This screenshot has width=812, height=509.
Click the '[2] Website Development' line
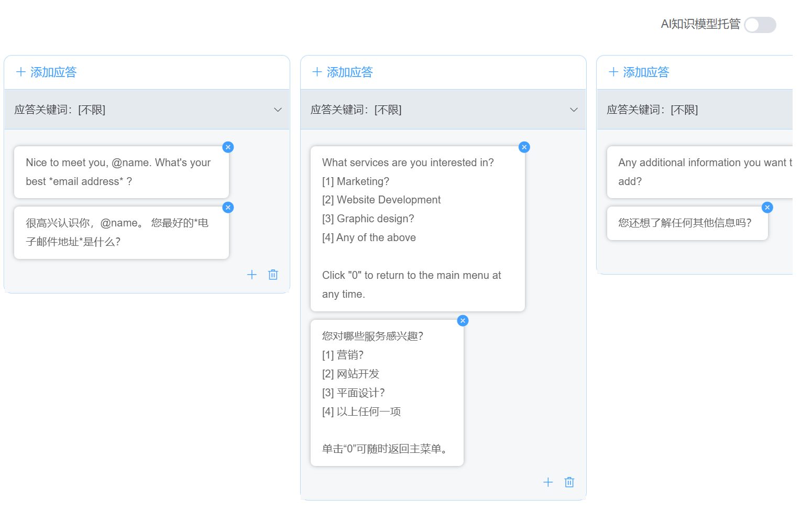(x=381, y=200)
